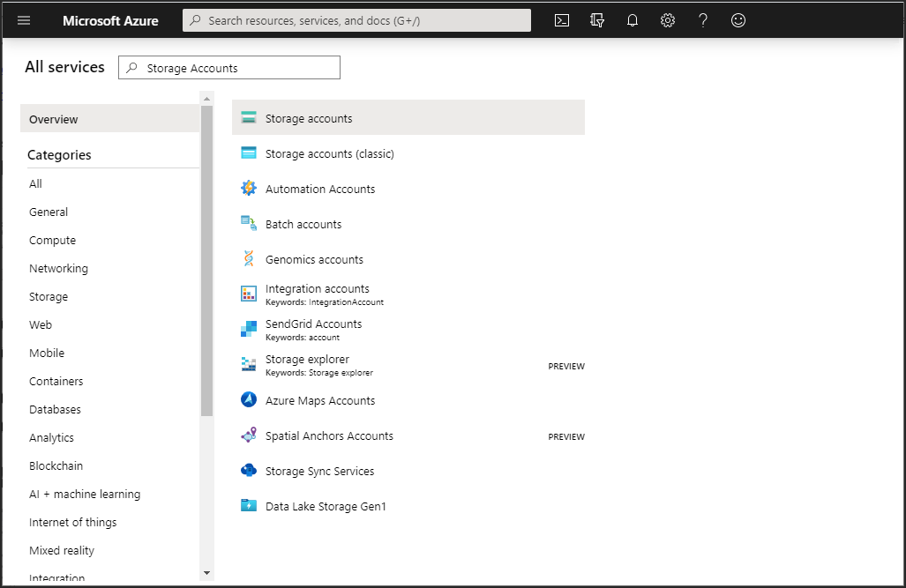Select the Containers category
The height and width of the screenshot is (588, 906).
(56, 381)
